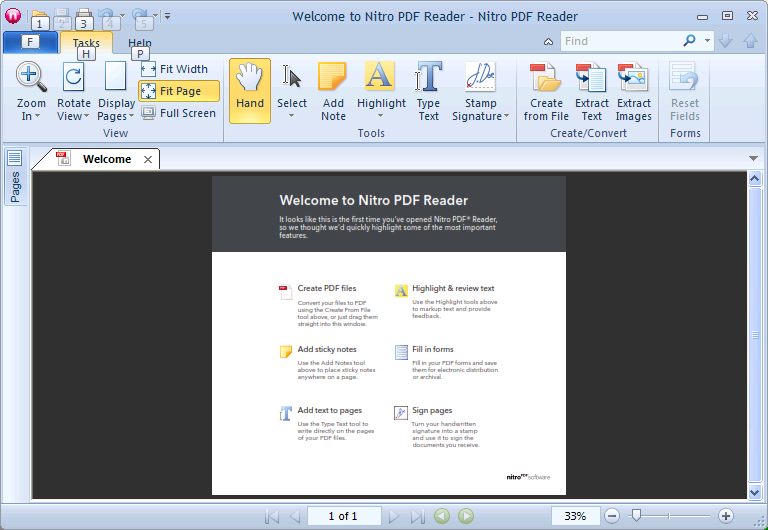Click the Stamp Signature icon
768x530 pixels.
(480, 77)
